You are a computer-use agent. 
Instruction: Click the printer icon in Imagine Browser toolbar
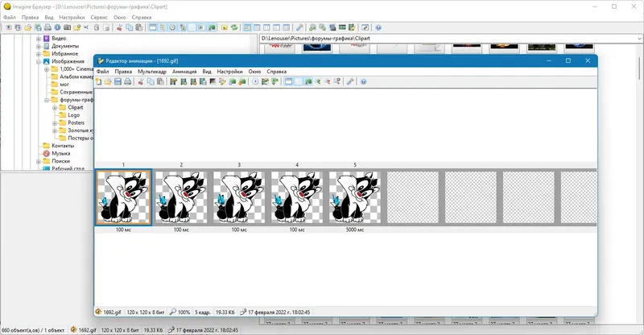[x=47, y=27]
